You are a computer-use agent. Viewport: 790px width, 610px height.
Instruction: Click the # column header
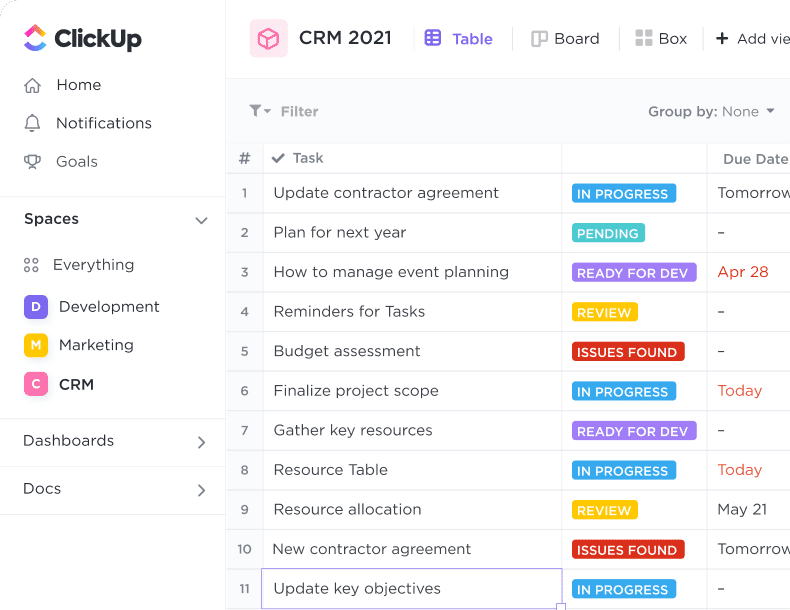click(x=245, y=159)
